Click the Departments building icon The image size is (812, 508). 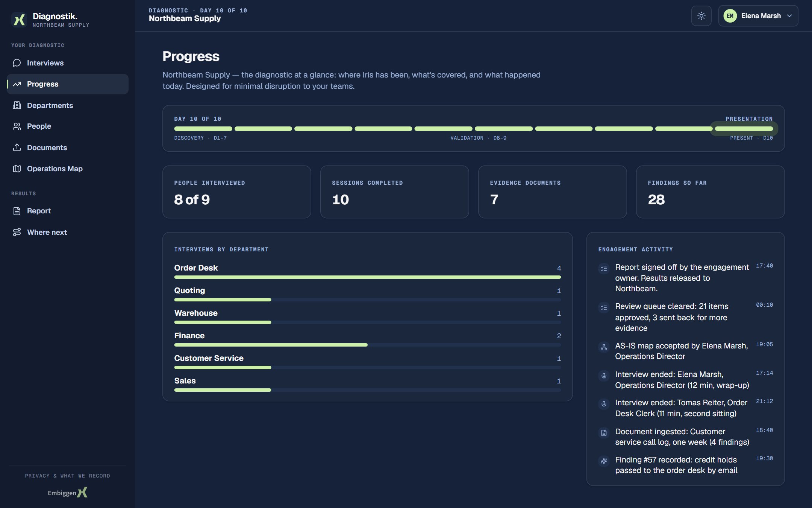(x=17, y=105)
